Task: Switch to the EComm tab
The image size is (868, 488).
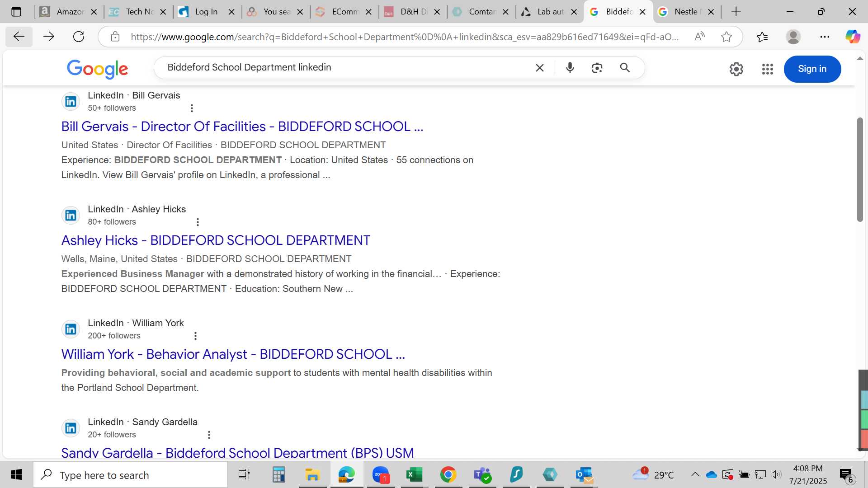Action: pyautogui.click(x=344, y=12)
